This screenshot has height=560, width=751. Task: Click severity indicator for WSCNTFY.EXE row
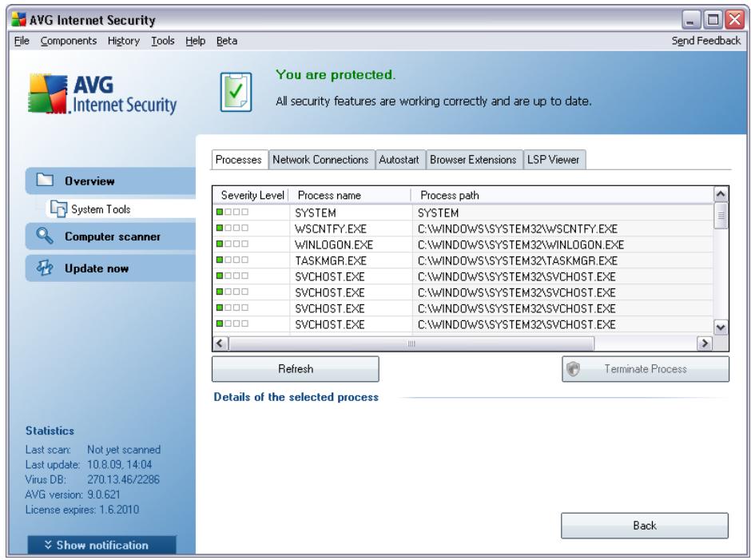pyautogui.click(x=232, y=228)
